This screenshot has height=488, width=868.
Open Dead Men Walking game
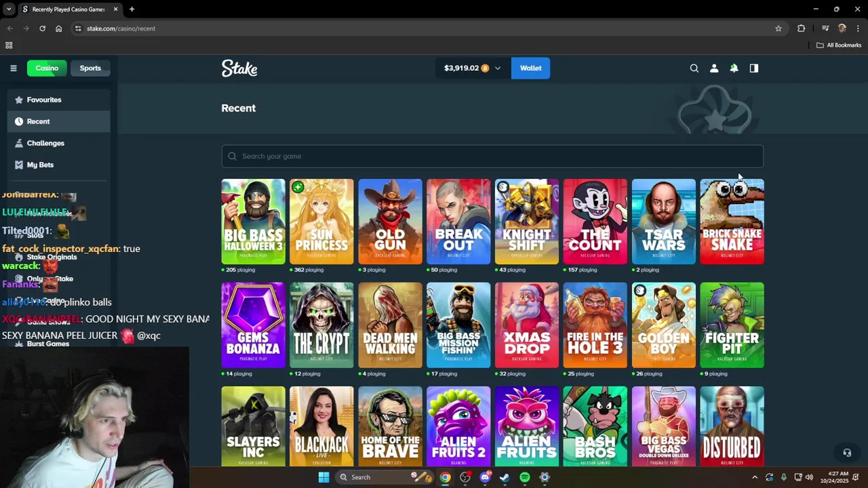point(390,325)
